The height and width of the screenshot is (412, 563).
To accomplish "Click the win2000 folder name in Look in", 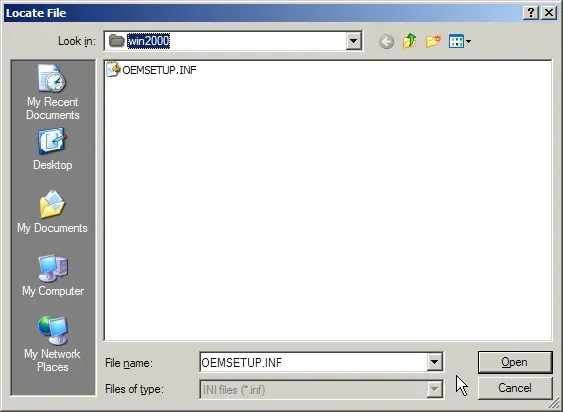I will pos(148,41).
